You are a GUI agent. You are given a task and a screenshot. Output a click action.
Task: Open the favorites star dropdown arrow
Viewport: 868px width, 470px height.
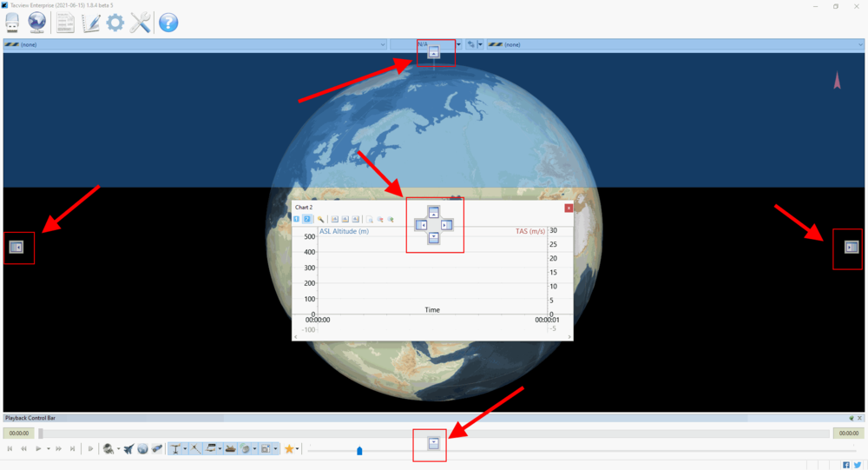coord(297,448)
